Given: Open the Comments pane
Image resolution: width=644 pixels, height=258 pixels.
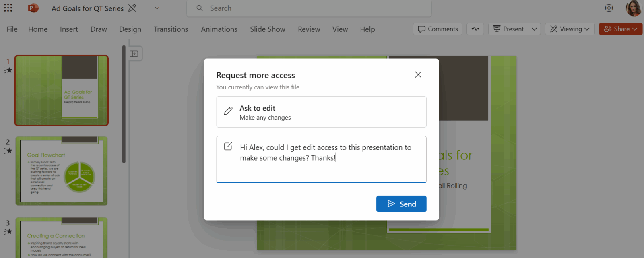Looking at the screenshot, I should [438, 29].
